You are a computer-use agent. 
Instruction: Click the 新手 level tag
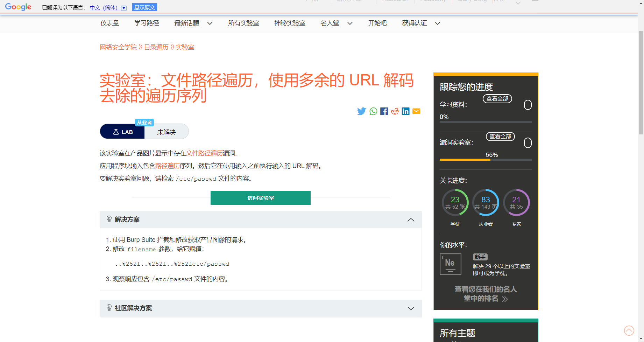point(480,257)
